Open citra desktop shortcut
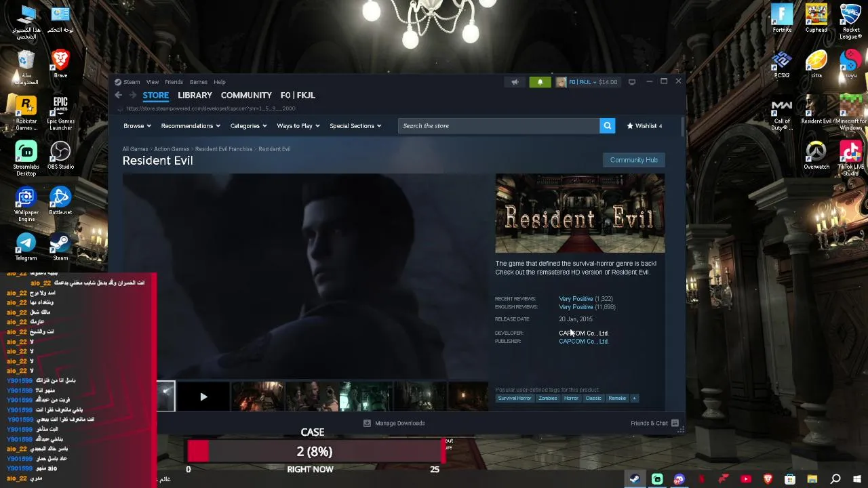This screenshot has height=488, width=868. pyautogui.click(x=816, y=64)
